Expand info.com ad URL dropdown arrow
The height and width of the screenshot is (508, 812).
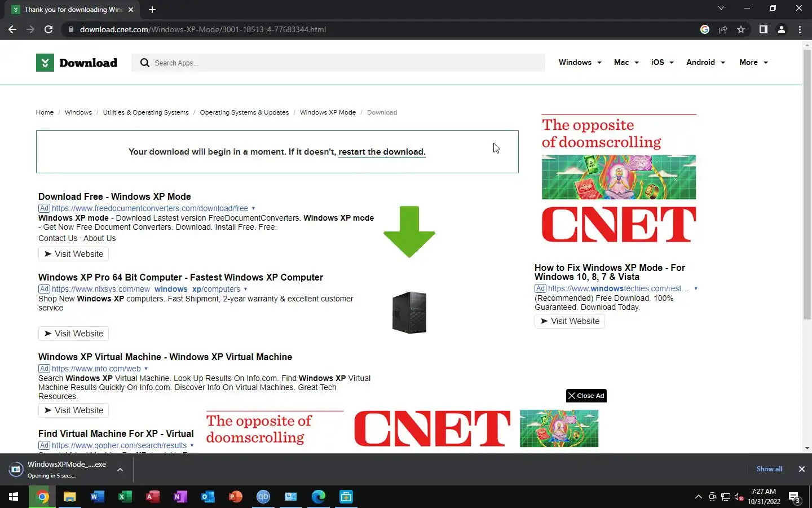[x=146, y=369]
